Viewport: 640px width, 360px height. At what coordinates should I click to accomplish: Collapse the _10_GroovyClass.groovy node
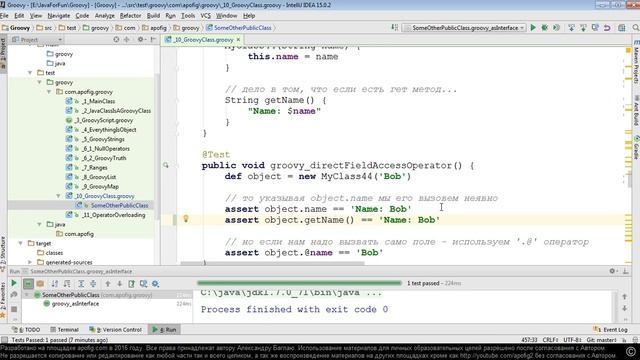[58, 196]
